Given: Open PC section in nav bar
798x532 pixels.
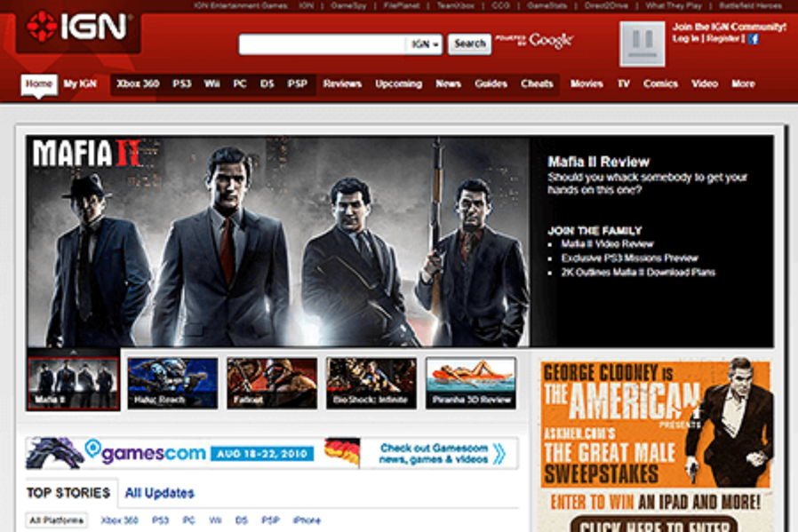Looking at the screenshot, I should (x=240, y=83).
